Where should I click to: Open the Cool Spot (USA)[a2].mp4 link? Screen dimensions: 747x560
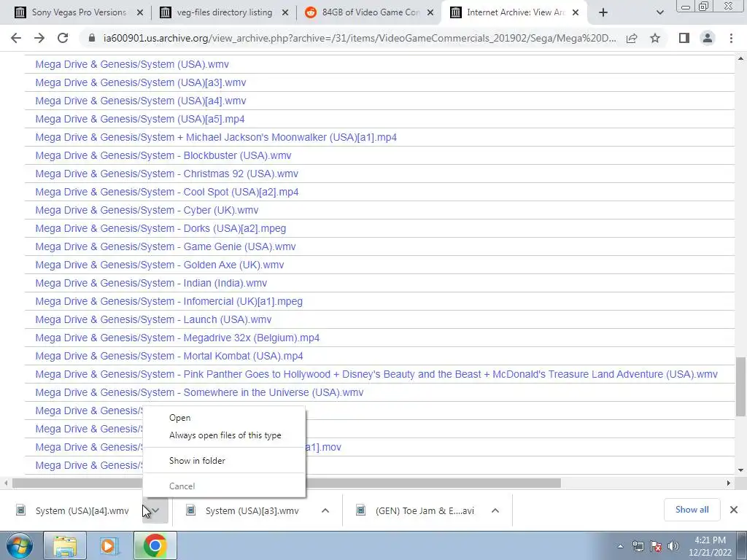pyautogui.click(x=167, y=192)
